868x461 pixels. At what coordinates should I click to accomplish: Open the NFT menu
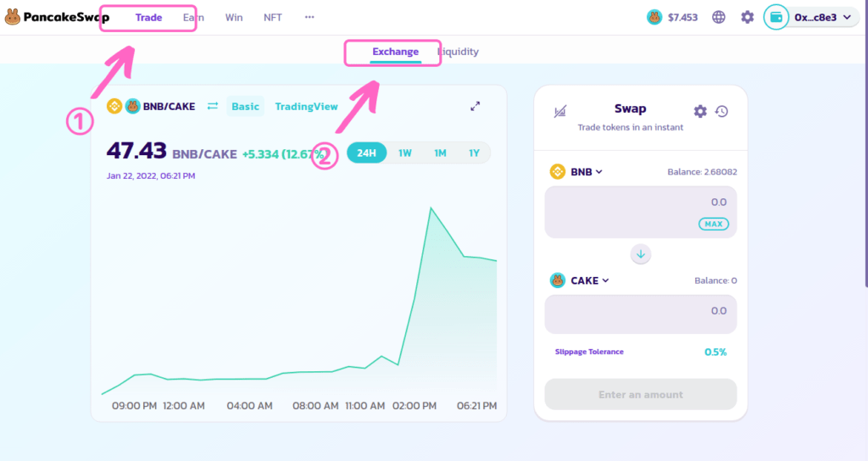click(x=272, y=18)
